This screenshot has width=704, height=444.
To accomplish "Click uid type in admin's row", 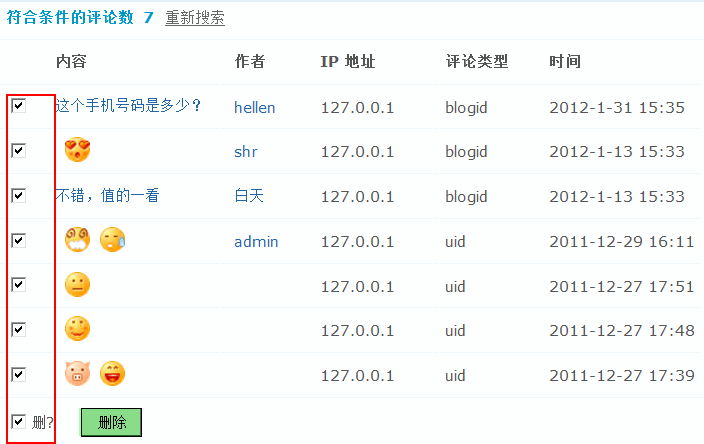I will point(455,242).
